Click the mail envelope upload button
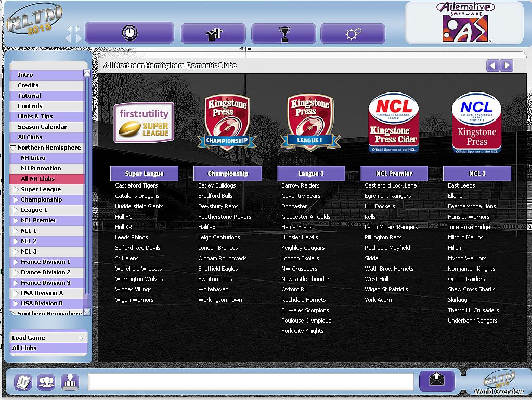Image resolution: width=532 pixels, height=400 pixels. point(437,380)
